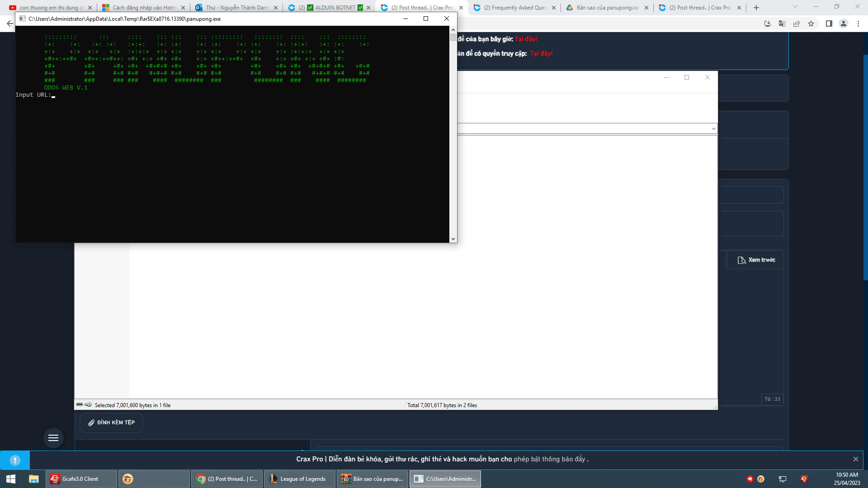Image resolution: width=868 pixels, height=488 pixels.
Task: Expand the WinRAR address bar dropdown
Action: click(x=713, y=129)
